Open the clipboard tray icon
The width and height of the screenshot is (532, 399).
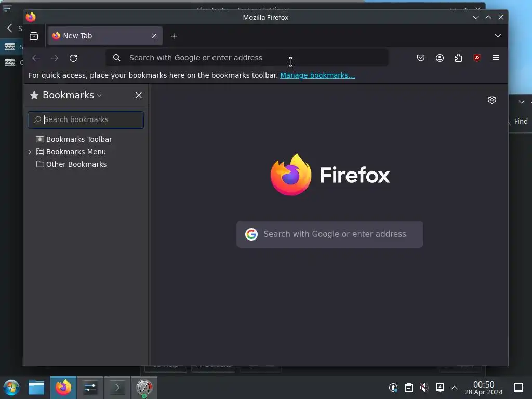tap(409, 388)
